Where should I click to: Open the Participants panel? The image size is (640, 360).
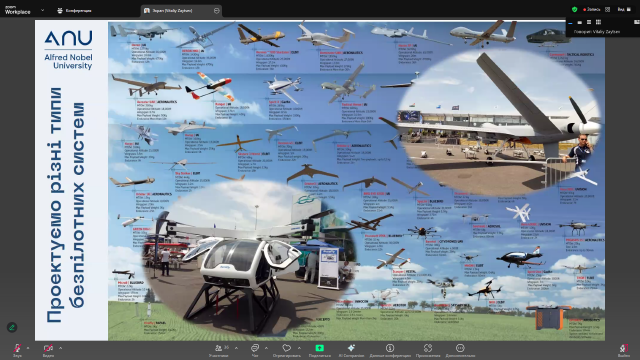(x=219, y=350)
